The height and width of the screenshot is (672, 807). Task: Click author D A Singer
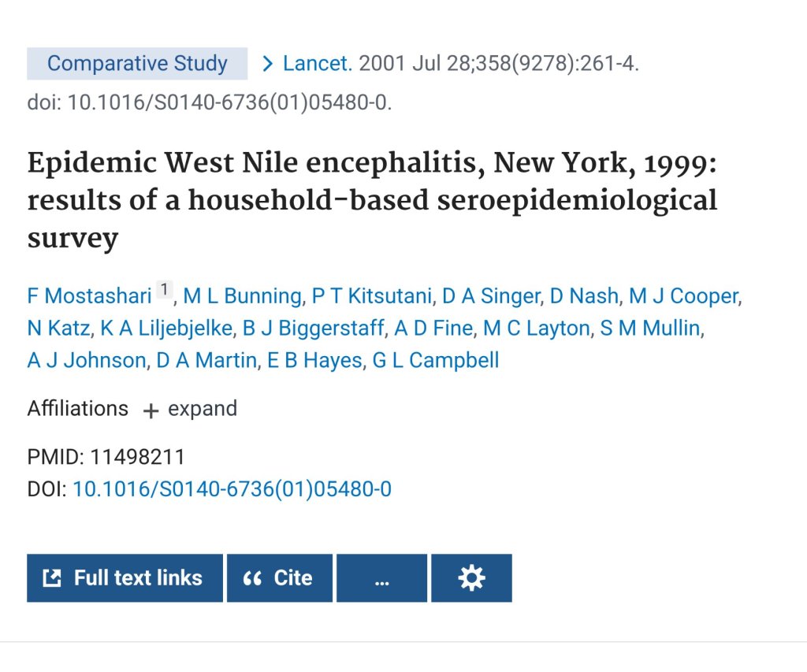point(490,296)
